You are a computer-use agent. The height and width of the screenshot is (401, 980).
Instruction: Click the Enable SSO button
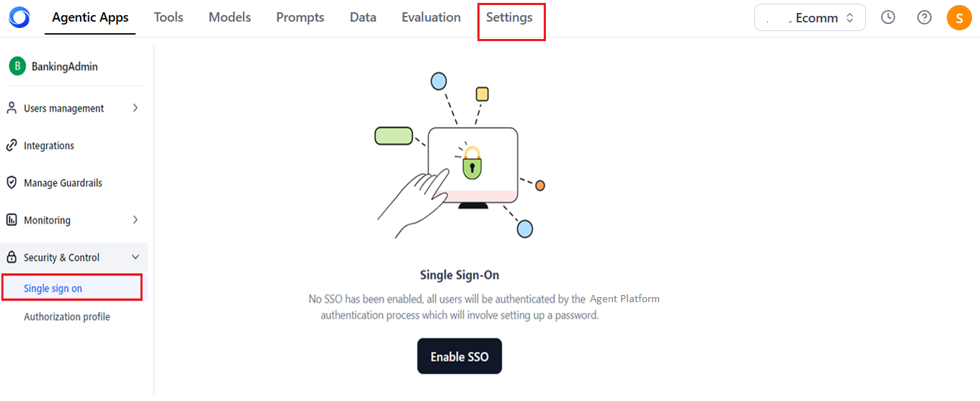(459, 356)
